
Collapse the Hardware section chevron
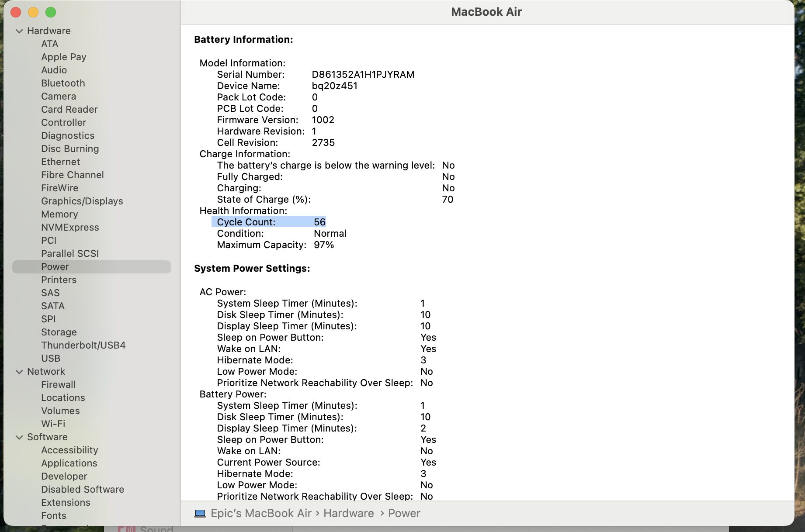[x=19, y=31]
